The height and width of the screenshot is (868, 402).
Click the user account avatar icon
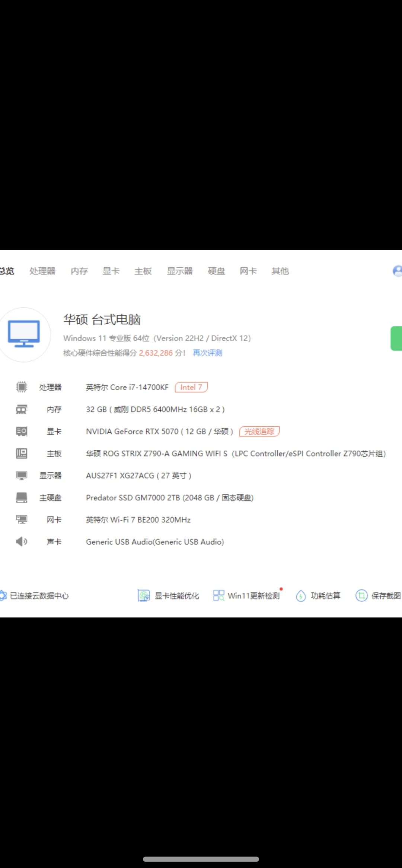(398, 271)
